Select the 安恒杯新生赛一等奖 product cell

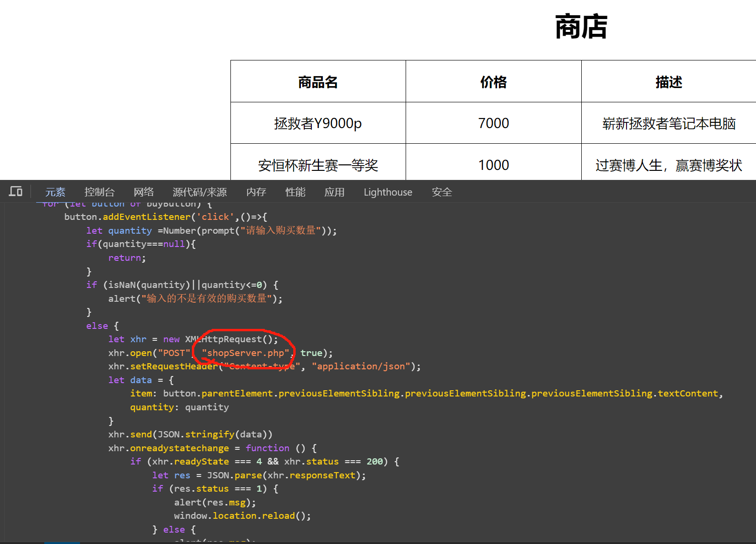click(x=318, y=165)
